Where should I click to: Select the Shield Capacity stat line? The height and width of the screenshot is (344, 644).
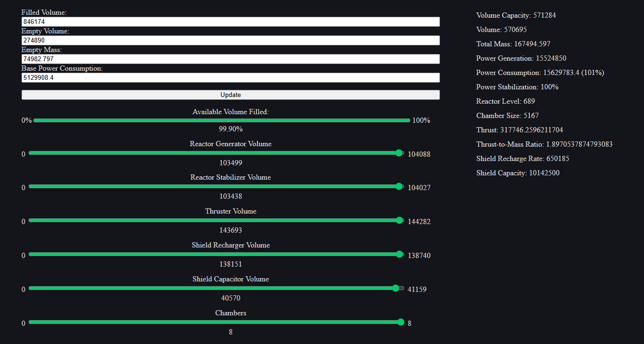[517, 173]
